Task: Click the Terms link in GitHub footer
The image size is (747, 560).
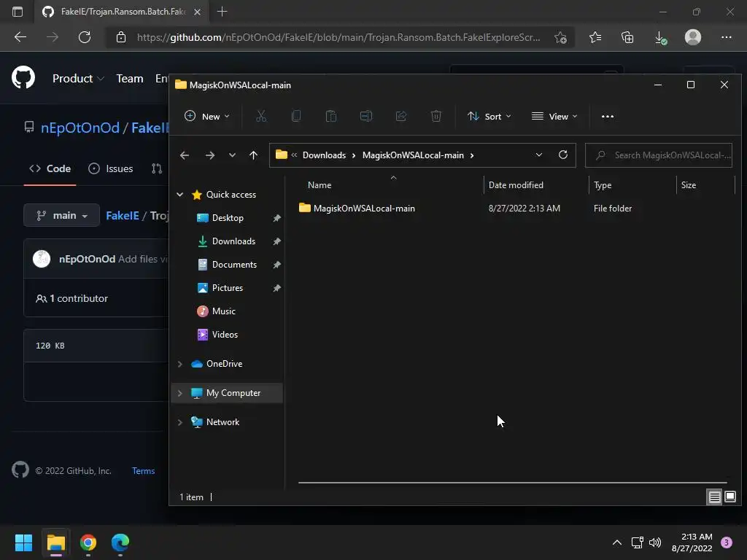Action: [143, 470]
